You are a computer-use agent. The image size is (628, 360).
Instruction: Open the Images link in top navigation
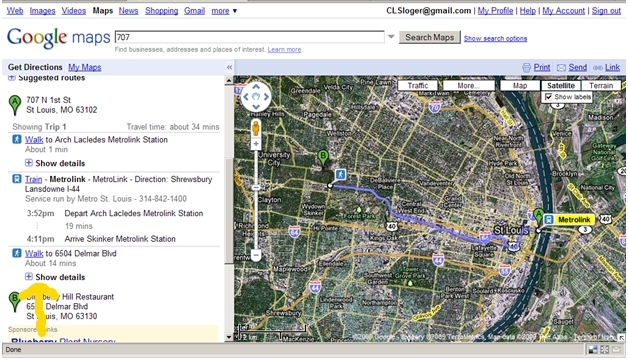42,11
